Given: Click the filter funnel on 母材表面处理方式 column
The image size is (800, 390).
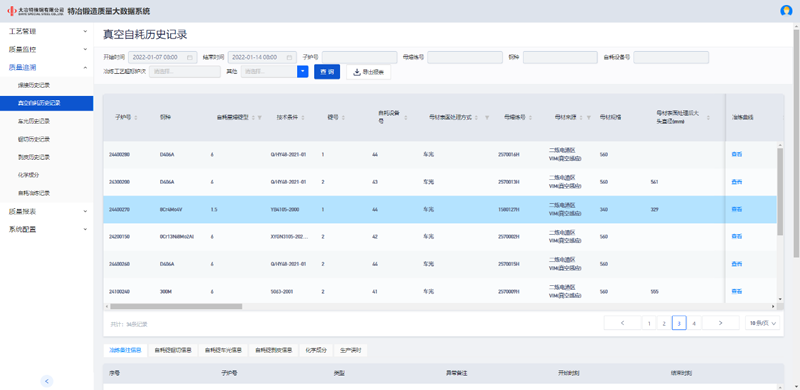Looking at the screenshot, I should [x=487, y=117].
